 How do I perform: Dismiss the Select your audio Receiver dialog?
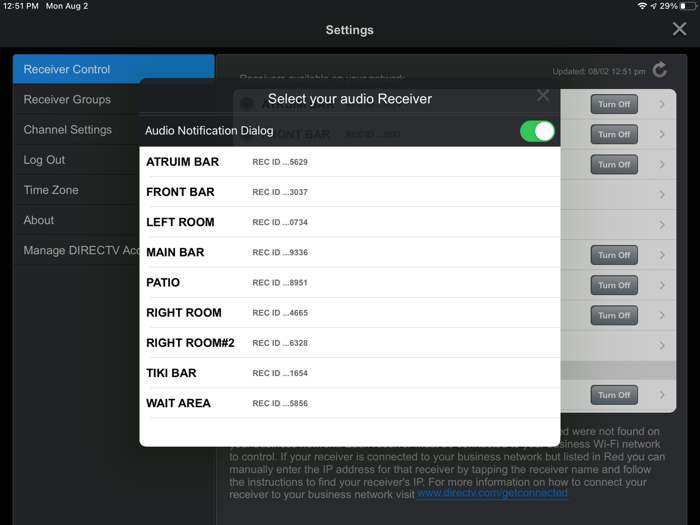[x=543, y=95]
